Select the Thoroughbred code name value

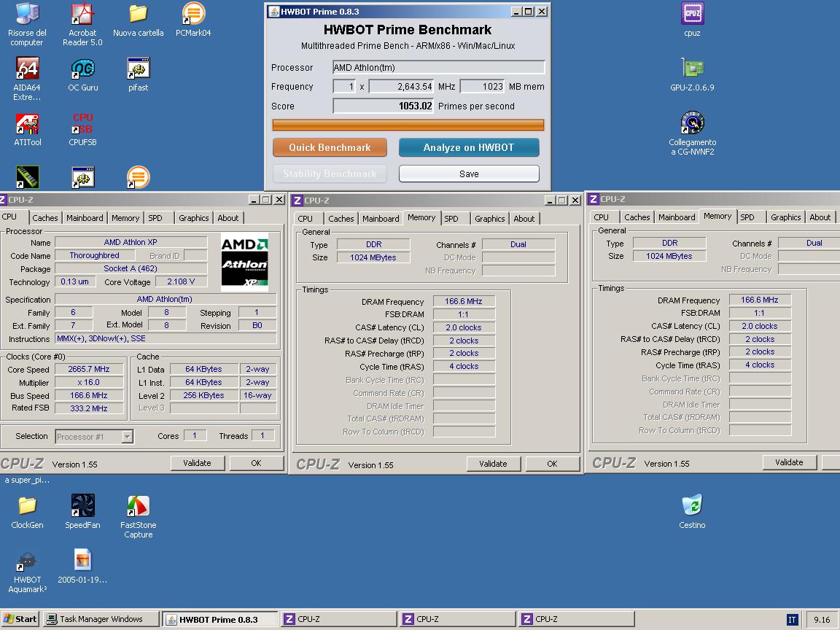[94, 255]
